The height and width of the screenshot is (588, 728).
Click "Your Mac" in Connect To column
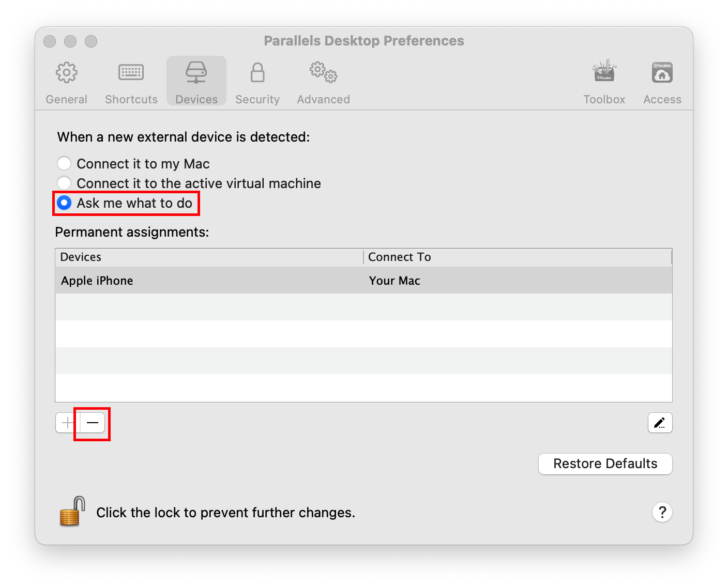(x=395, y=281)
